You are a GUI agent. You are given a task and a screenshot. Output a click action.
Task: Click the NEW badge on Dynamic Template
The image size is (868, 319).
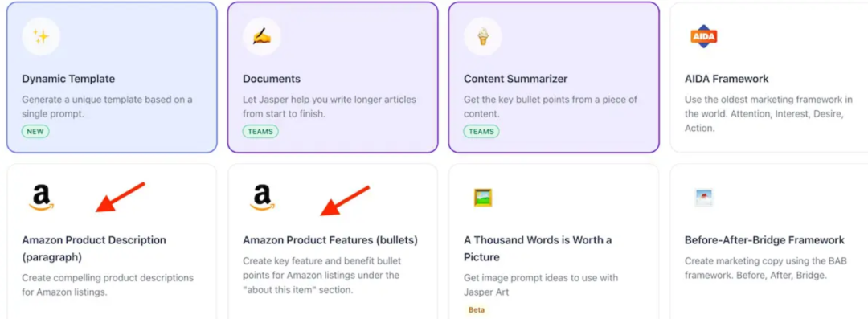(x=35, y=131)
